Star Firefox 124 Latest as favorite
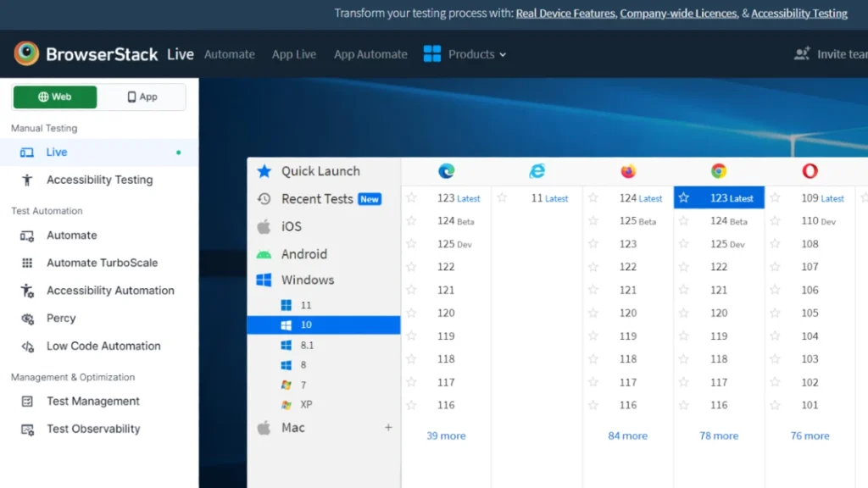 pos(592,197)
